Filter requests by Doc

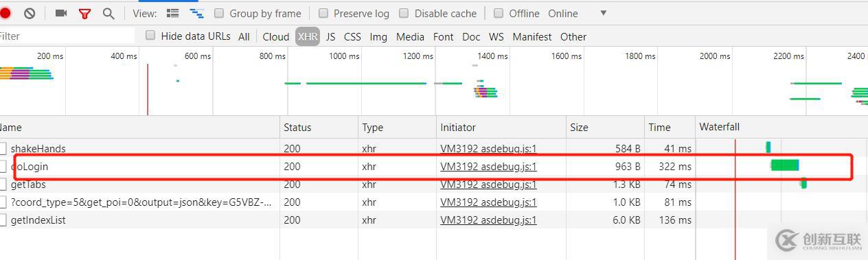[x=471, y=36]
